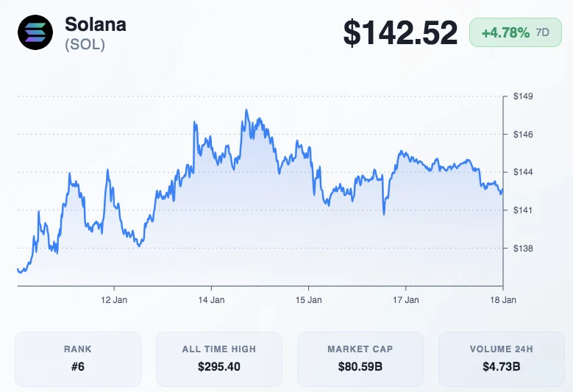Click the (SOL) ticker symbol
The image size is (573, 392).
(85, 44)
